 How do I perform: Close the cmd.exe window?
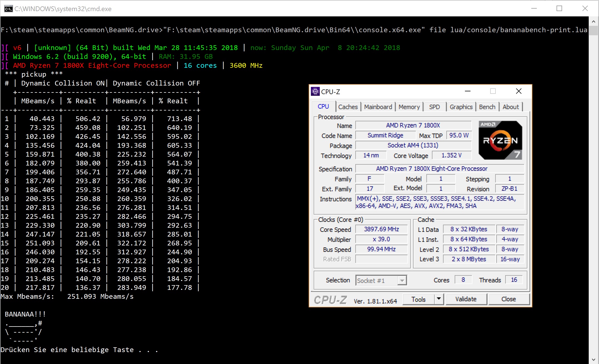[585, 9]
